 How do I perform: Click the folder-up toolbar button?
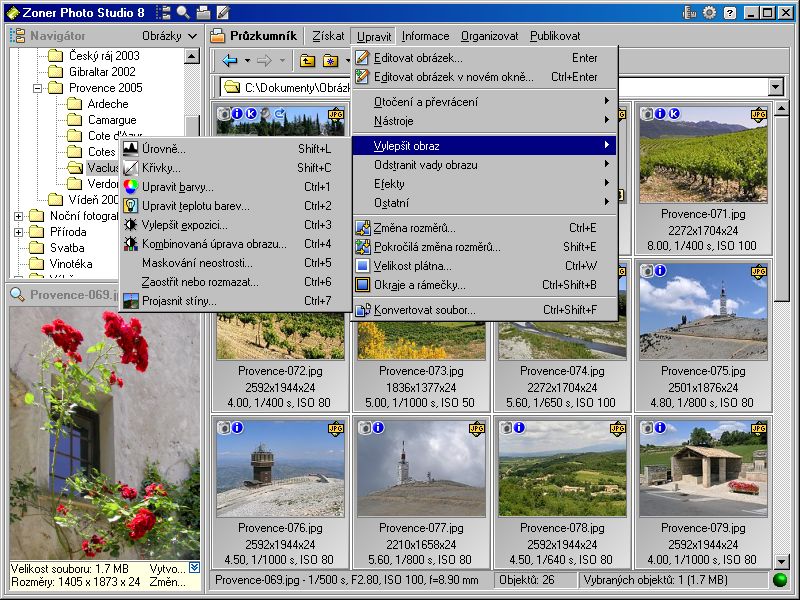pyautogui.click(x=308, y=61)
